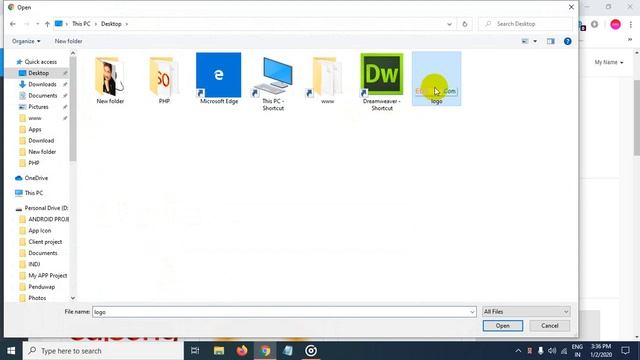Go back using the Back arrow
Image resolution: width=640 pixels, height=360 pixels.
(13, 24)
